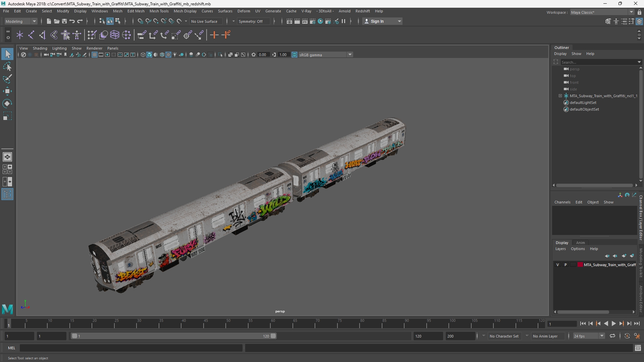Open the Script Editor icon
This screenshot has height=362, width=644.
(x=638, y=348)
